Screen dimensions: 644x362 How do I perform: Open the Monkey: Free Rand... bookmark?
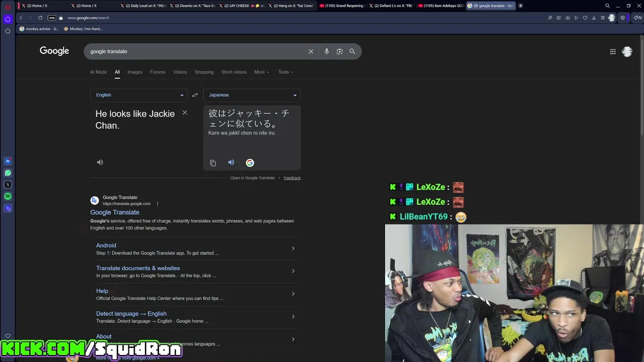point(84,29)
